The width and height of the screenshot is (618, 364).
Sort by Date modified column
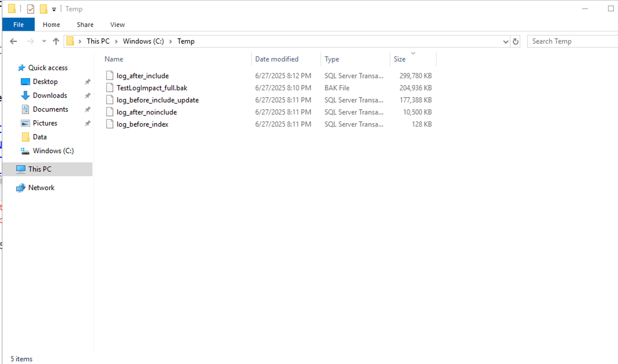pyautogui.click(x=277, y=59)
